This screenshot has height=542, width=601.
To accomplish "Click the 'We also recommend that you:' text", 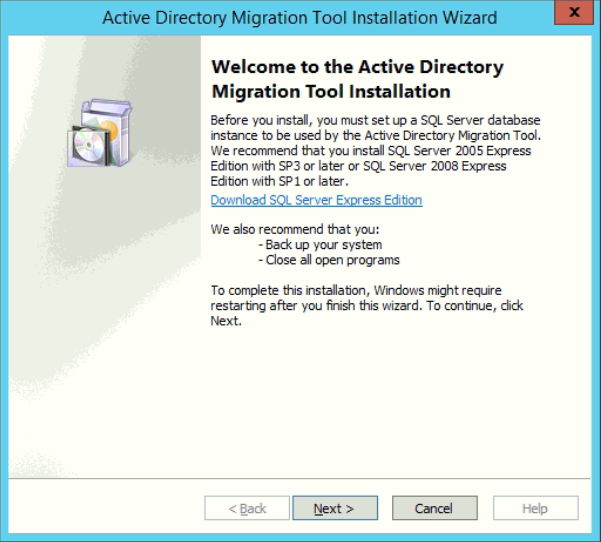I will 295,229.
